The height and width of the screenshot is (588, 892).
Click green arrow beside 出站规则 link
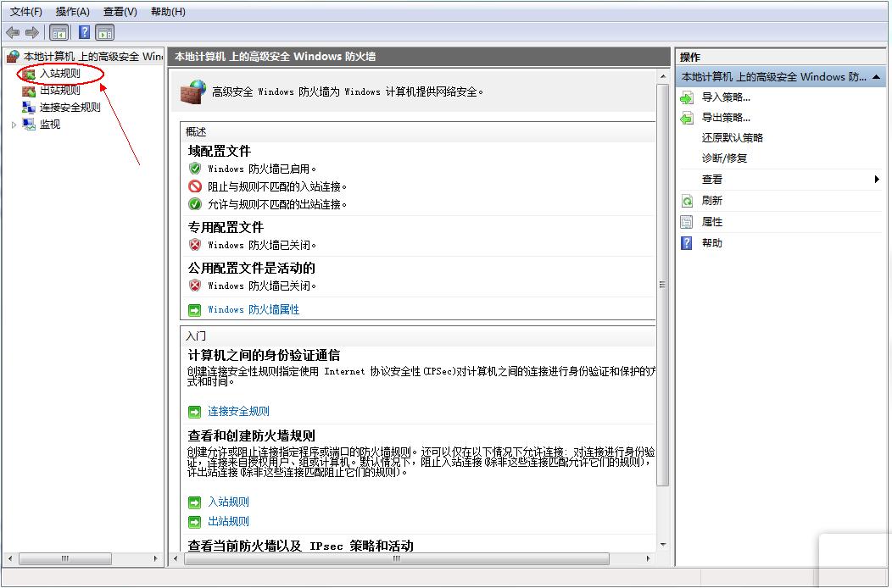coord(194,521)
